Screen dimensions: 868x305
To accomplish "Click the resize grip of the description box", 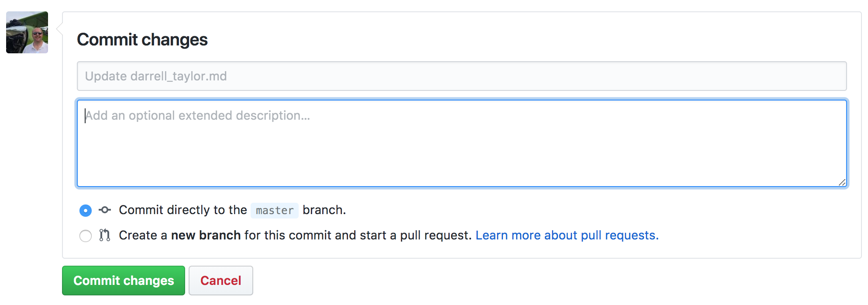I will pos(842,182).
